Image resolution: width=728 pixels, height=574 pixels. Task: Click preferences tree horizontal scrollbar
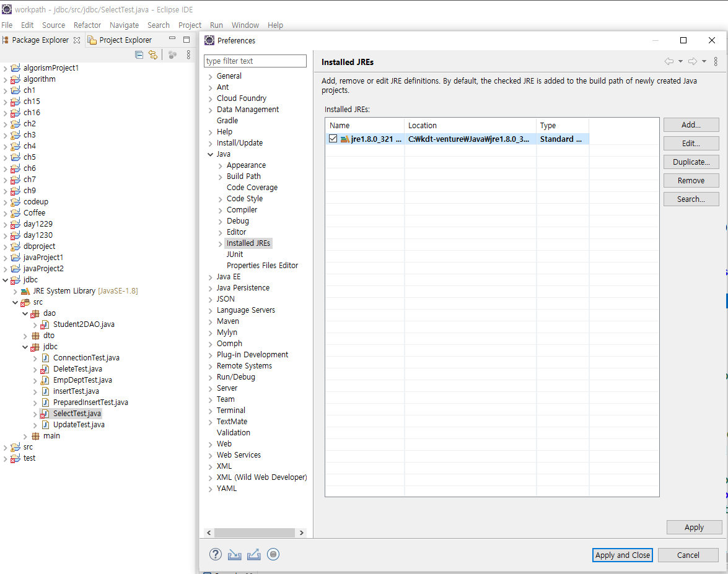[255, 533]
